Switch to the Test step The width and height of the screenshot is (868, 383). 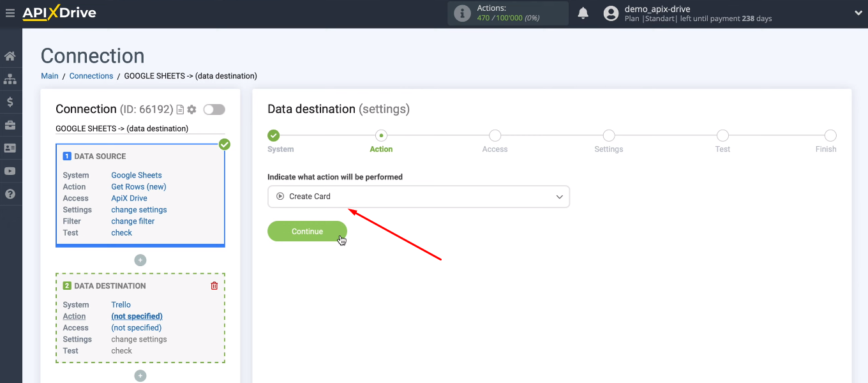point(722,135)
